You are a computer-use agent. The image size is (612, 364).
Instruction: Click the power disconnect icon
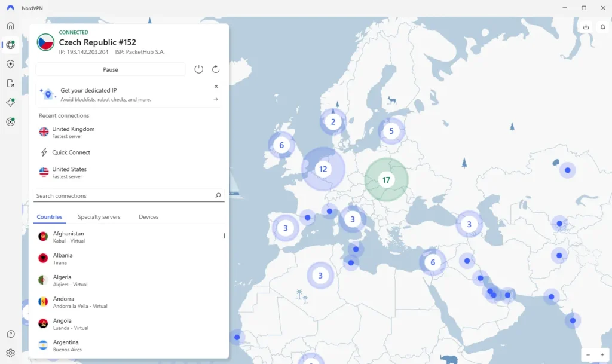[x=199, y=69]
